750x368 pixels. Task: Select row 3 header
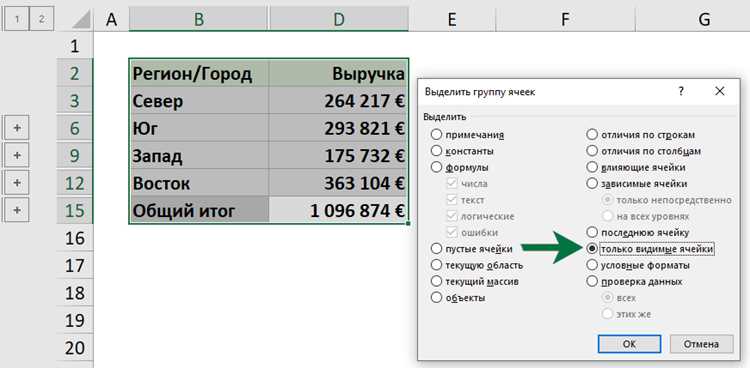75,100
